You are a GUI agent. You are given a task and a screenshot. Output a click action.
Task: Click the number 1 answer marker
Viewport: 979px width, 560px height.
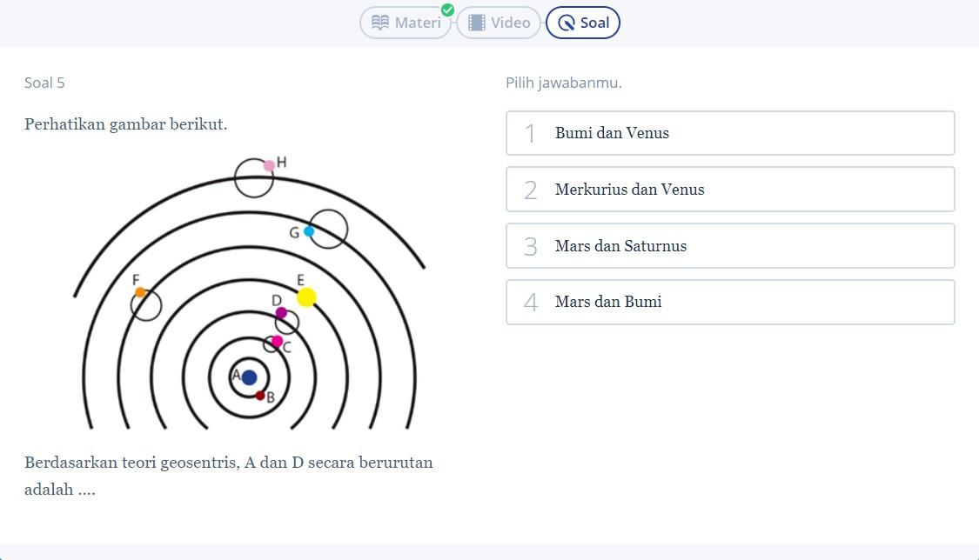[x=530, y=133]
